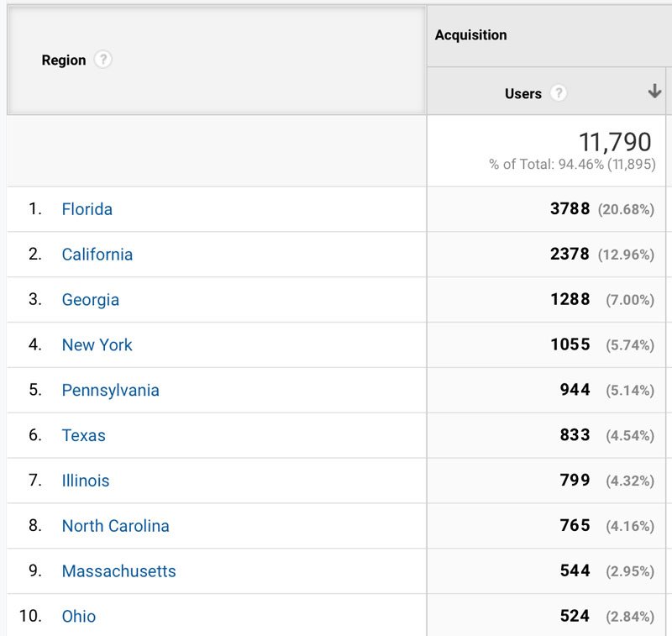Click Florida's 3788 users value

coord(570,208)
